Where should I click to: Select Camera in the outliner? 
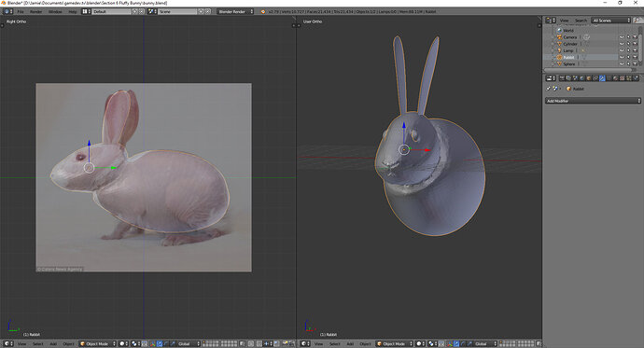click(569, 37)
